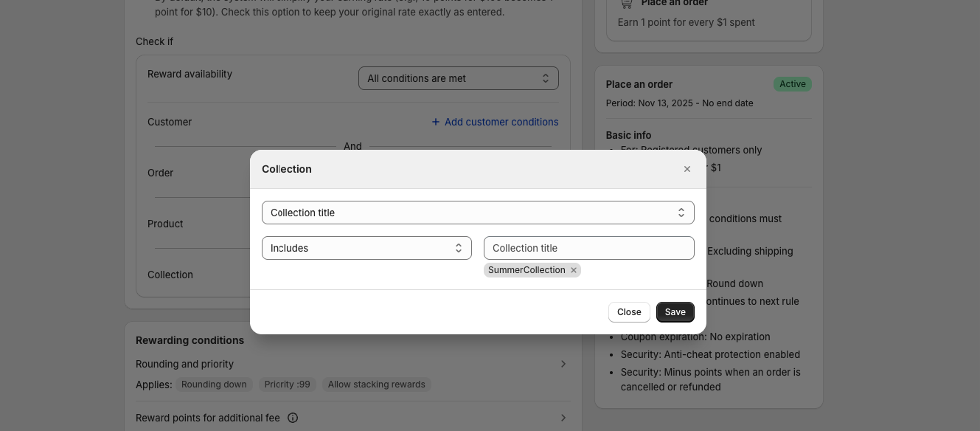Screen dimensions: 980x431
Task: Click the Rewarding conditions section heading
Action: tap(190, 340)
